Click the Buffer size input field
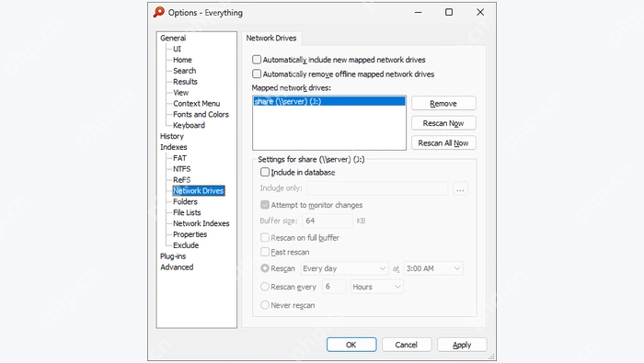This screenshot has height=363, width=644. point(328,221)
